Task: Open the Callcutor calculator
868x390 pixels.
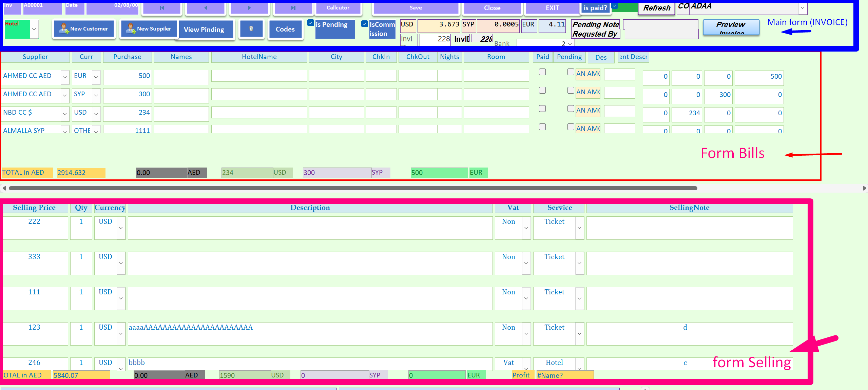Action: click(x=338, y=8)
